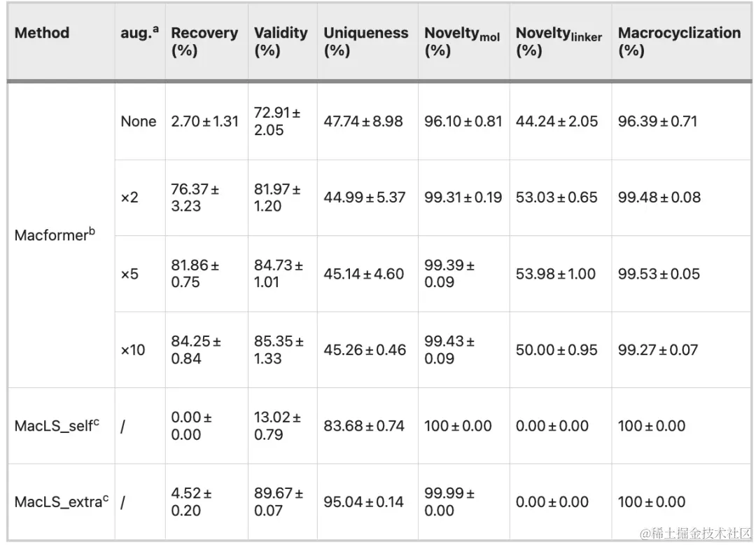Click linker novelty value "44.24 ± 2.05"

[557, 121]
